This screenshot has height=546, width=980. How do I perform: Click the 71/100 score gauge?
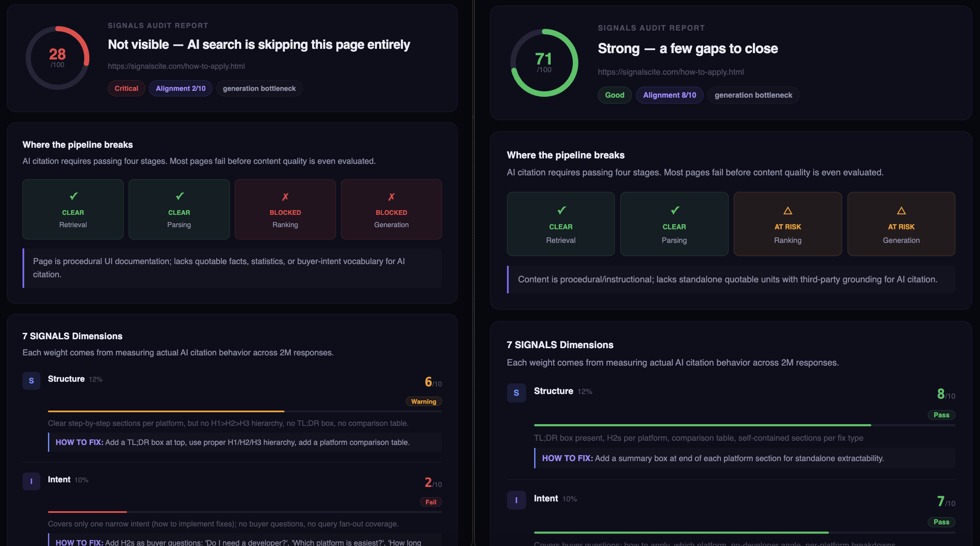[x=544, y=63]
